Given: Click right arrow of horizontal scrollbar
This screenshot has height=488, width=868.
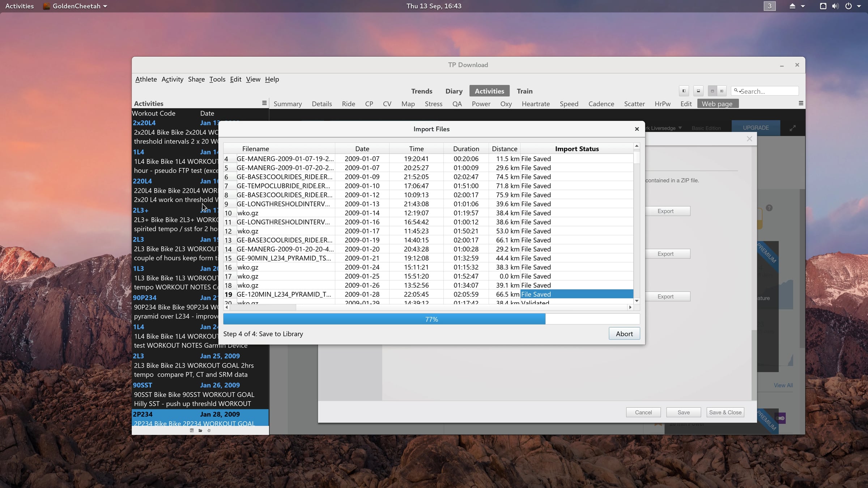Looking at the screenshot, I should click(630, 307).
